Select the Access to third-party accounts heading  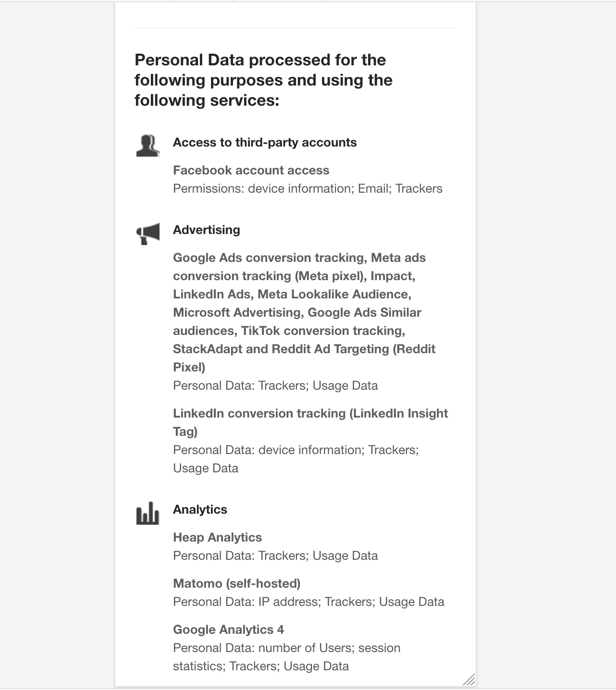point(265,143)
